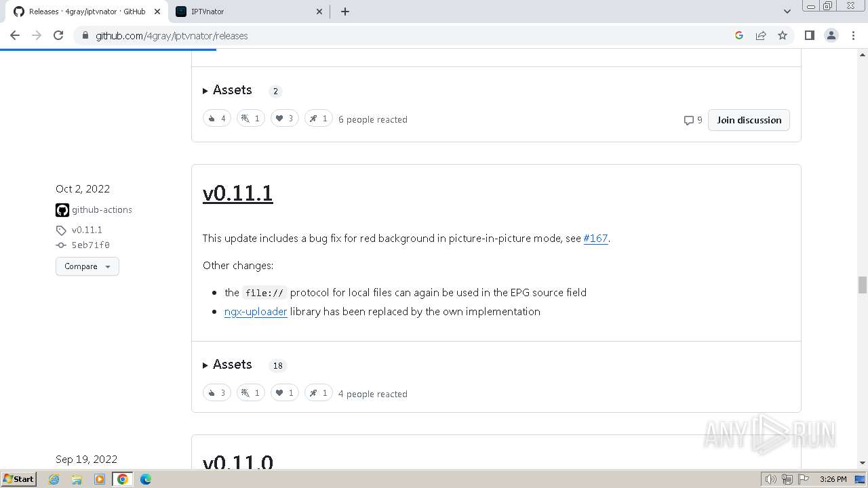Share this page icon

click(x=761, y=35)
